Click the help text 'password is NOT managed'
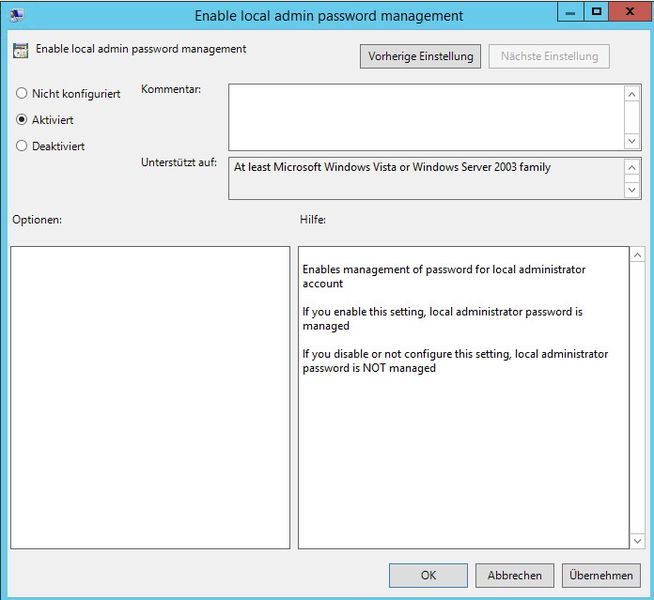The height and width of the screenshot is (600, 654). click(x=369, y=368)
